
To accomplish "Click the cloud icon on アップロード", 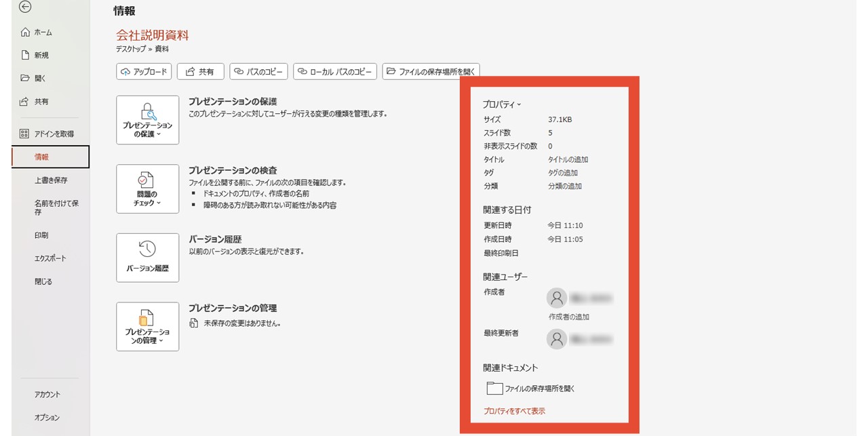I will 126,71.
